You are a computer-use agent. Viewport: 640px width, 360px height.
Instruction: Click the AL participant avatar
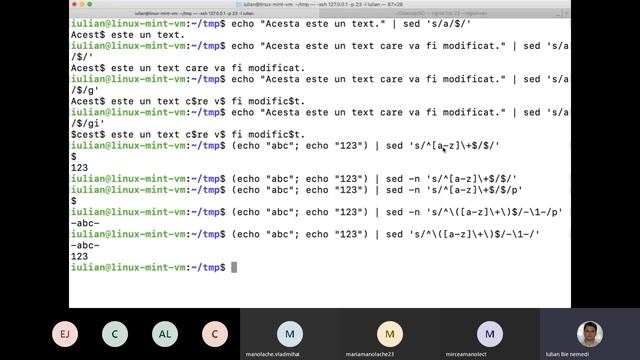tap(165, 334)
